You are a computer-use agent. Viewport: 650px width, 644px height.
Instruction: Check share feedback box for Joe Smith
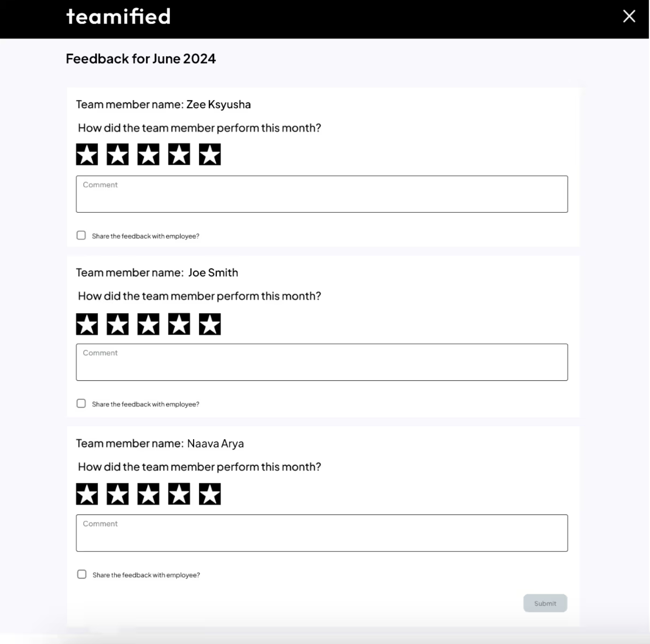click(81, 404)
